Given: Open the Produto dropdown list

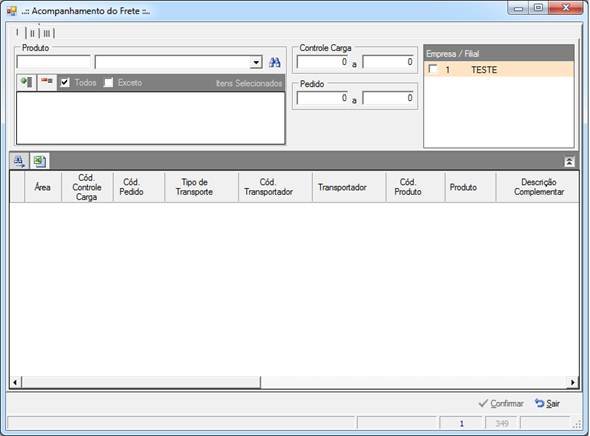Looking at the screenshot, I should 256,62.
